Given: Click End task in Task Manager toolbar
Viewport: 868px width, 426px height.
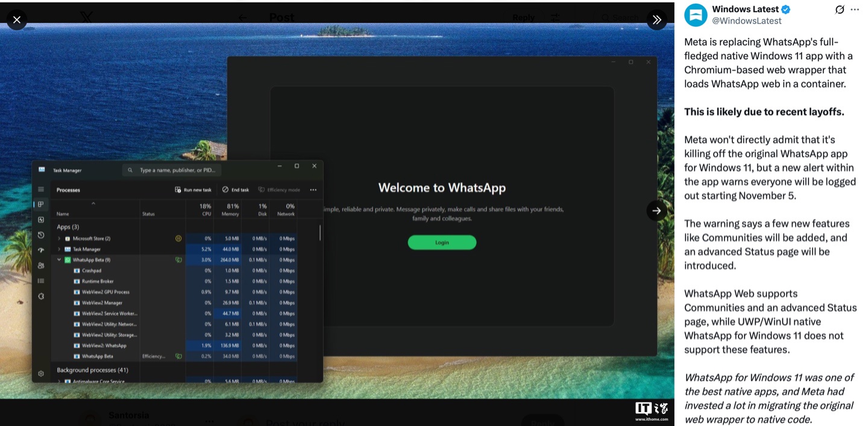Looking at the screenshot, I should 235,189.
